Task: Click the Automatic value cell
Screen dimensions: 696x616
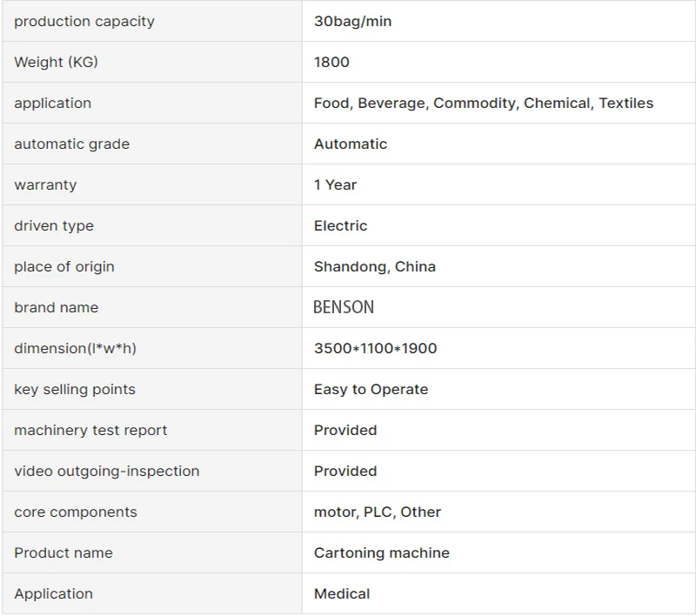Action: pyautogui.click(x=499, y=144)
